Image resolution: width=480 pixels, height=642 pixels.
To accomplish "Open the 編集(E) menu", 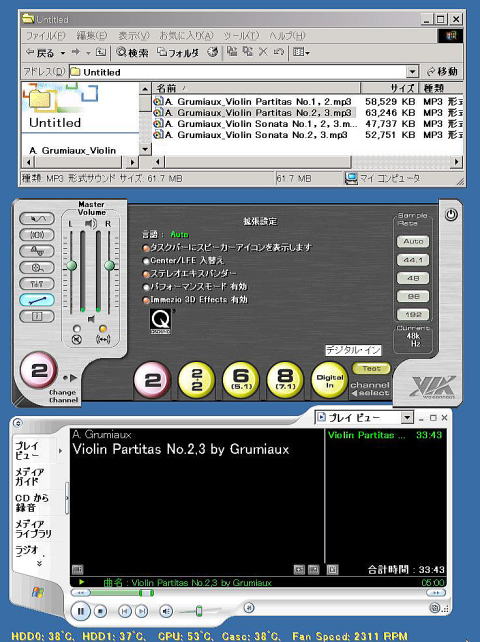I will tap(92, 36).
